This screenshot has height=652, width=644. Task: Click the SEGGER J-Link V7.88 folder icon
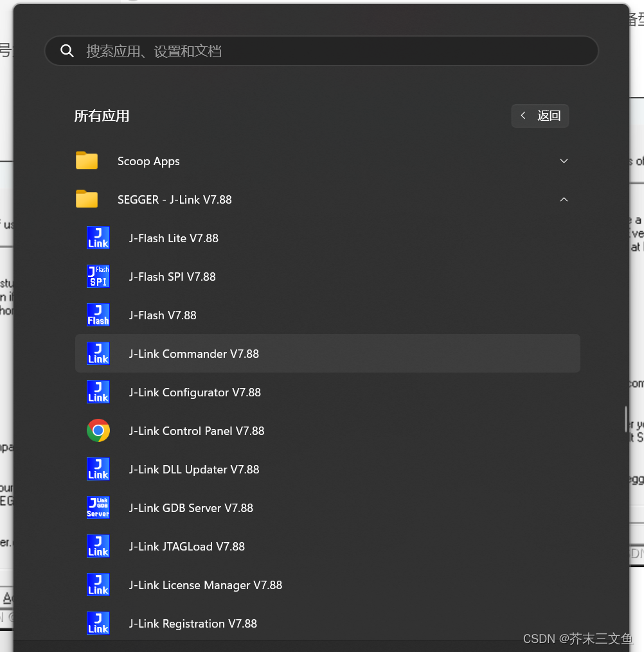pos(87,199)
